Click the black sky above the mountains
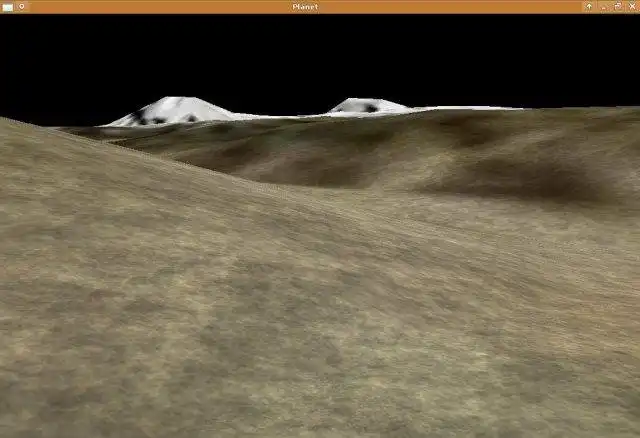The image size is (640, 438). [x=320, y=55]
